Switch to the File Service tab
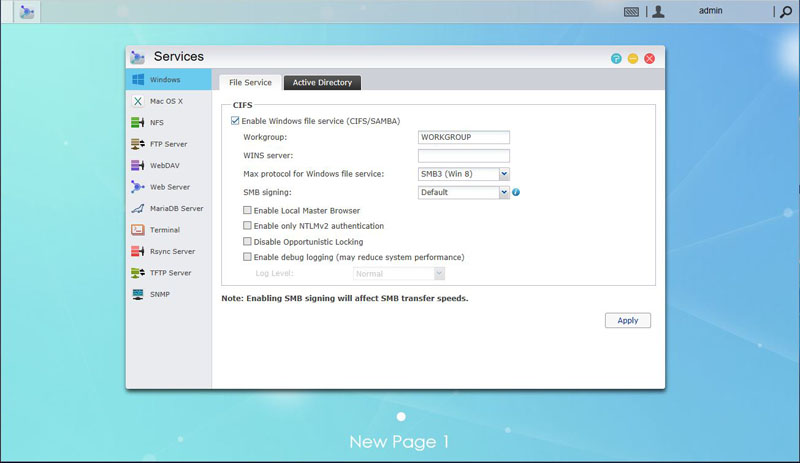800x463 pixels. click(250, 83)
